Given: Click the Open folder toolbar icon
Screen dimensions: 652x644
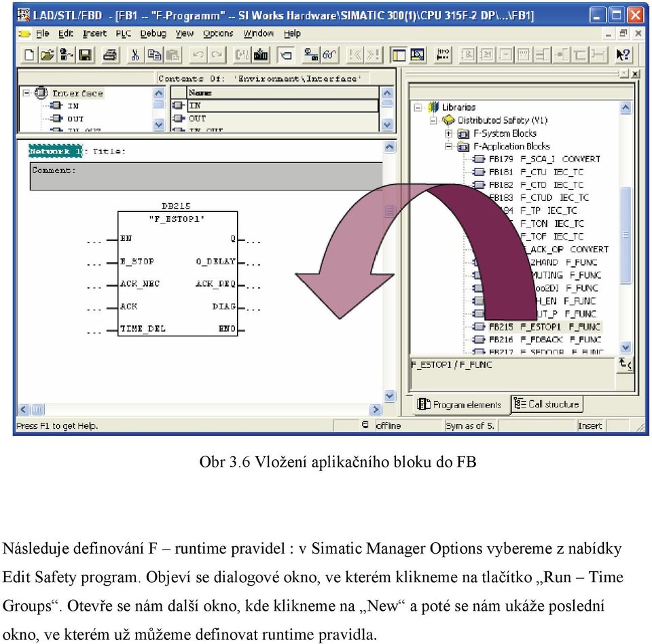Looking at the screenshot, I should click(x=48, y=55).
